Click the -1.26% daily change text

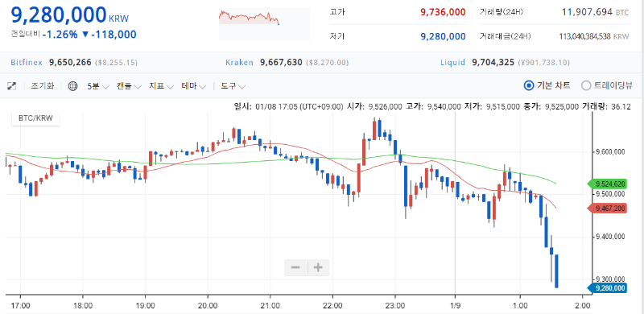tap(60, 35)
